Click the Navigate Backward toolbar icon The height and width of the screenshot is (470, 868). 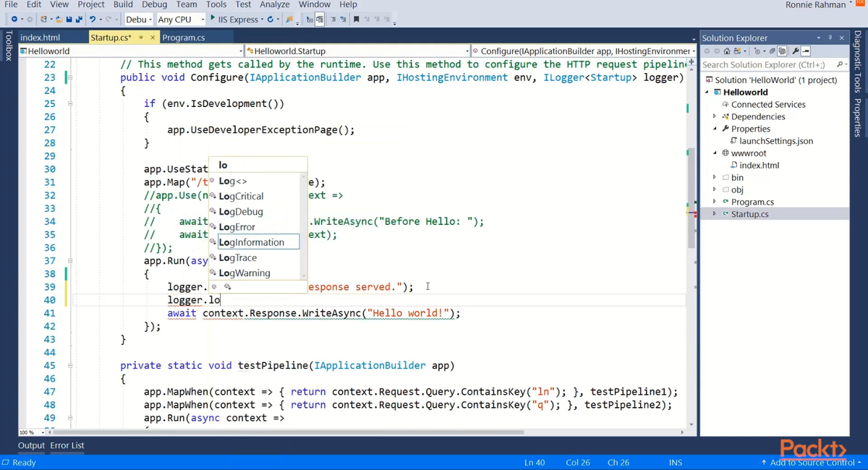pos(14,20)
